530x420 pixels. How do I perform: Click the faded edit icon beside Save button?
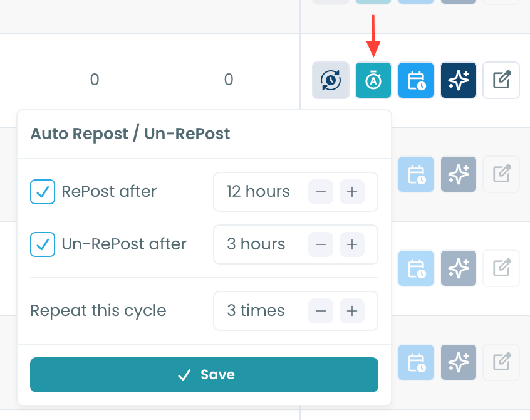point(501,362)
